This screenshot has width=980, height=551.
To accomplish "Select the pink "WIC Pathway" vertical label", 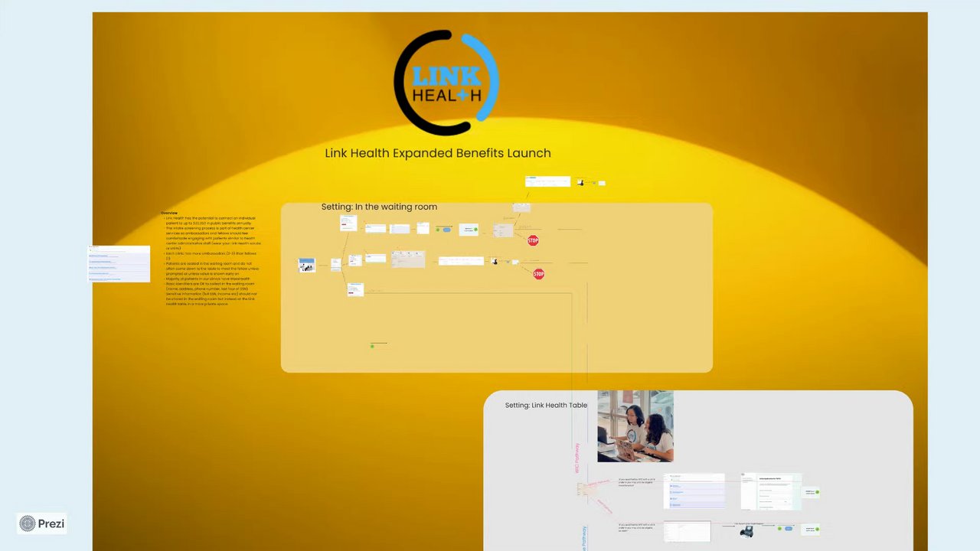I will point(577,458).
